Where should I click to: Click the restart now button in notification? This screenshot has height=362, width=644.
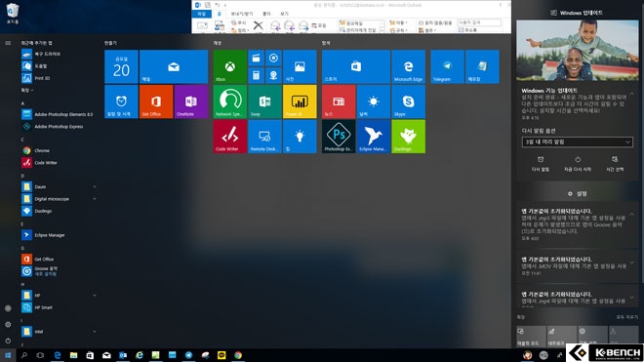click(x=578, y=164)
